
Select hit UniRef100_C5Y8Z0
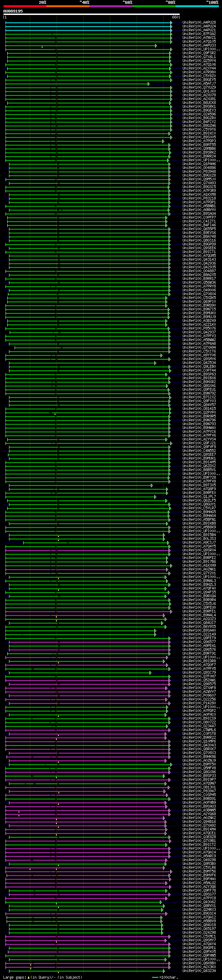coord(199,76)
